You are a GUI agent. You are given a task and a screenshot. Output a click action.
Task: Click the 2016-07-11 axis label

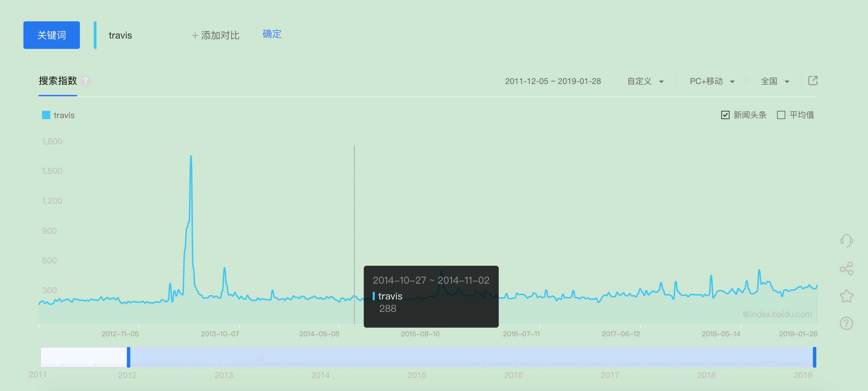point(521,334)
